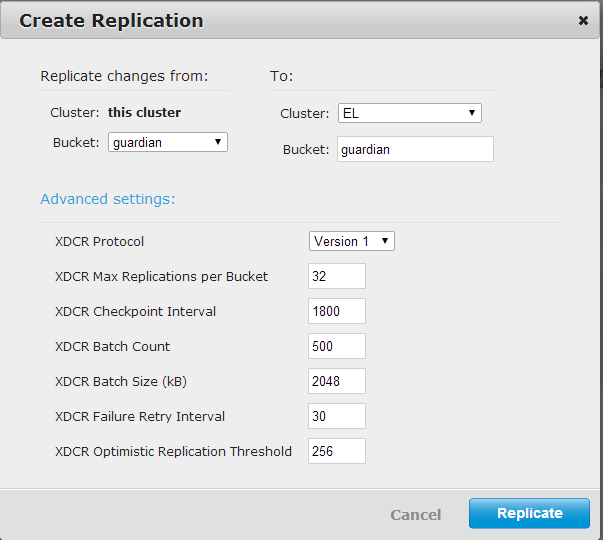Open the source Bucket dropdown showing guardian
The height and width of the screenshot is (540, 603).
[x=168, y=142]
